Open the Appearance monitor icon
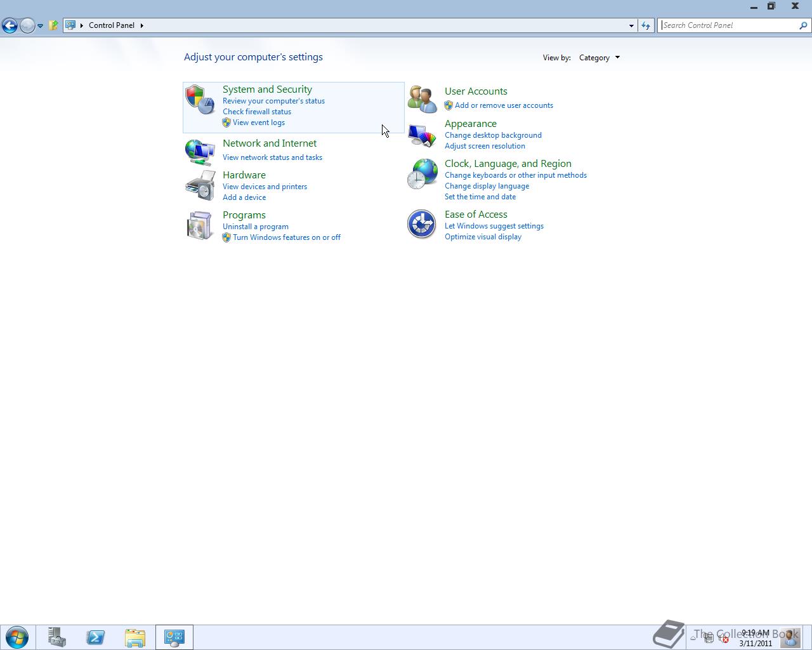Viewport: 812px width, 650px height. (x=422, y=135)
